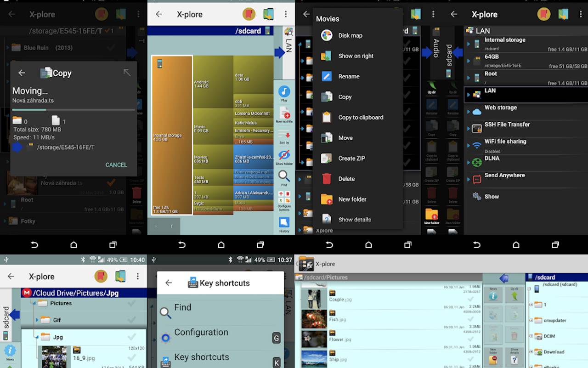Tap New text file in side toolbar
This screenshot has height=368, width=588.
284,114
